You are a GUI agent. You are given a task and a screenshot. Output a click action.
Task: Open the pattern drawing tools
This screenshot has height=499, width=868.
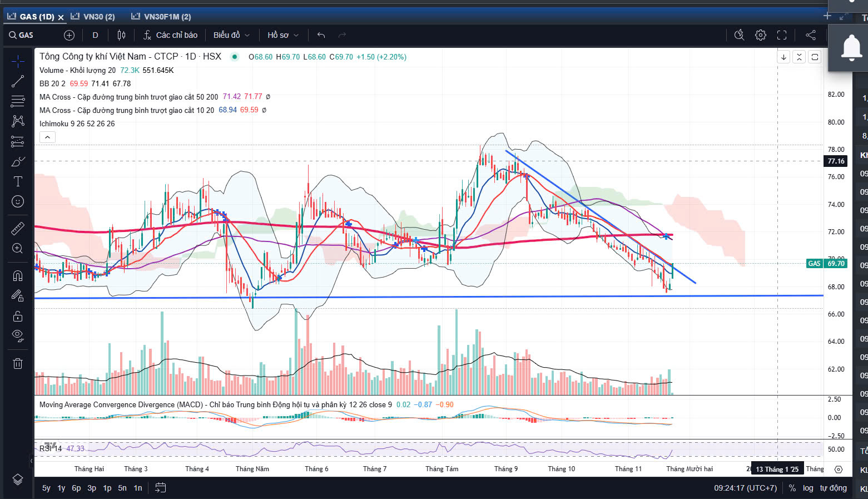[18, 121]
